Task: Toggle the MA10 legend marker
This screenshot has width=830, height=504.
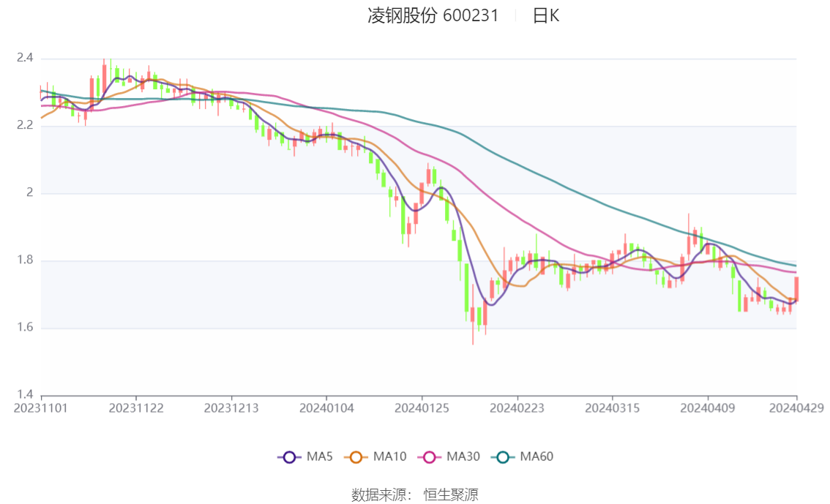Action: coord(356,457)
